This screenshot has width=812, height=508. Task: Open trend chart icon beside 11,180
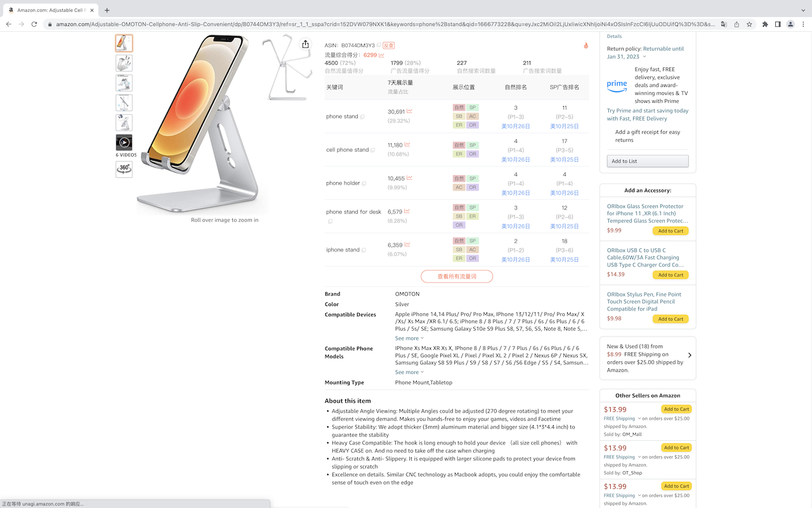407,145
